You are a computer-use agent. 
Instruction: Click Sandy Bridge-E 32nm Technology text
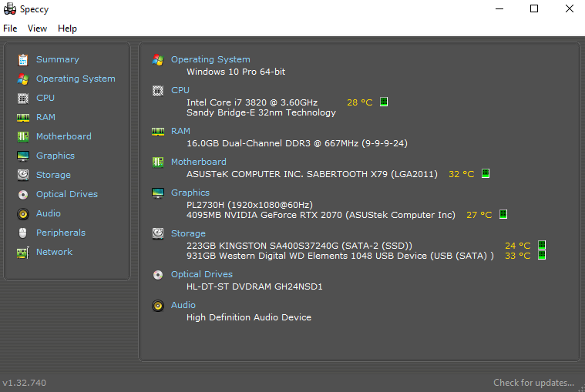(x=261, y=112)
